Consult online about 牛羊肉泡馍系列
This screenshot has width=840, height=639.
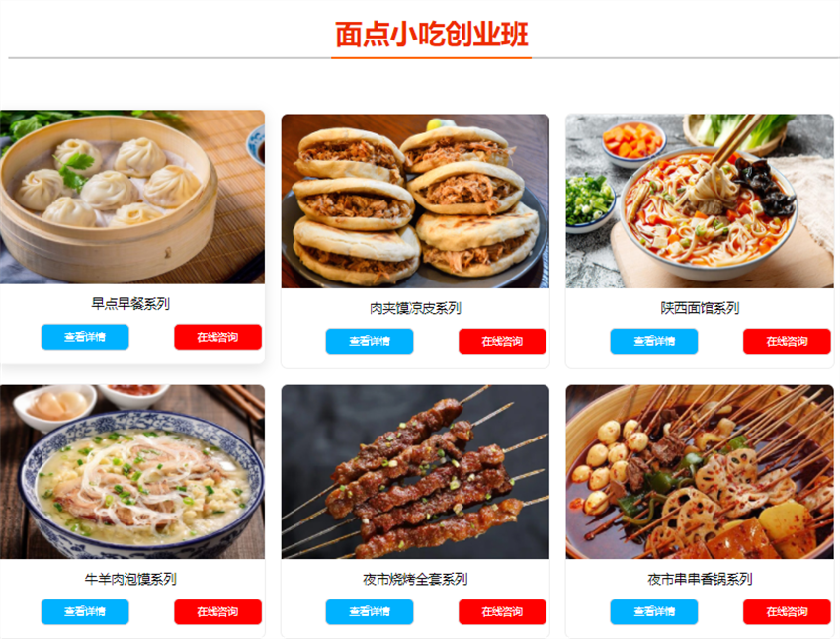[x=217, y=611]
